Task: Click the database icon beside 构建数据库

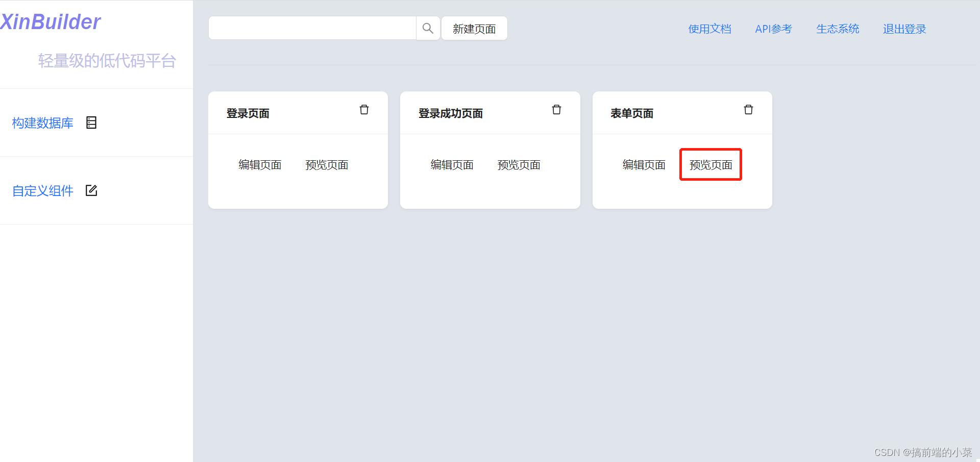Action: tap(91, 123)
